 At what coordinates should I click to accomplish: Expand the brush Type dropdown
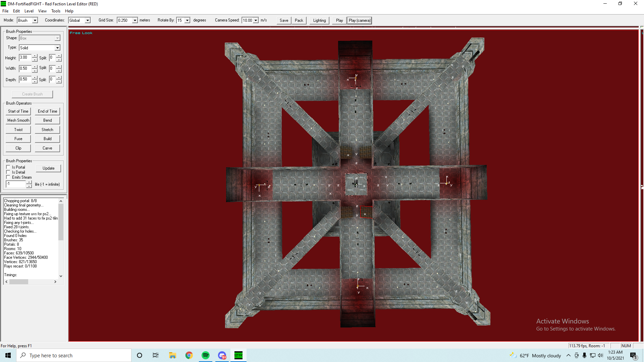coord(57,48)
